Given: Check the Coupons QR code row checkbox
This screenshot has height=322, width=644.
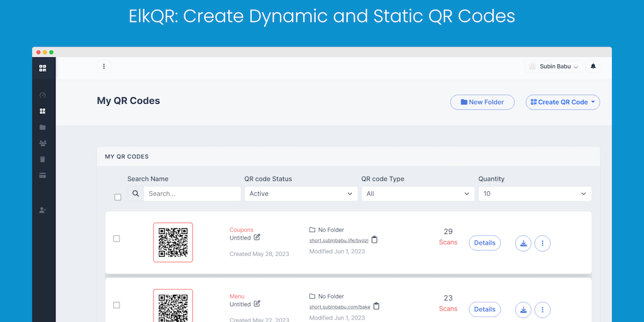Looking at the screenshot, I should (116, 238).
